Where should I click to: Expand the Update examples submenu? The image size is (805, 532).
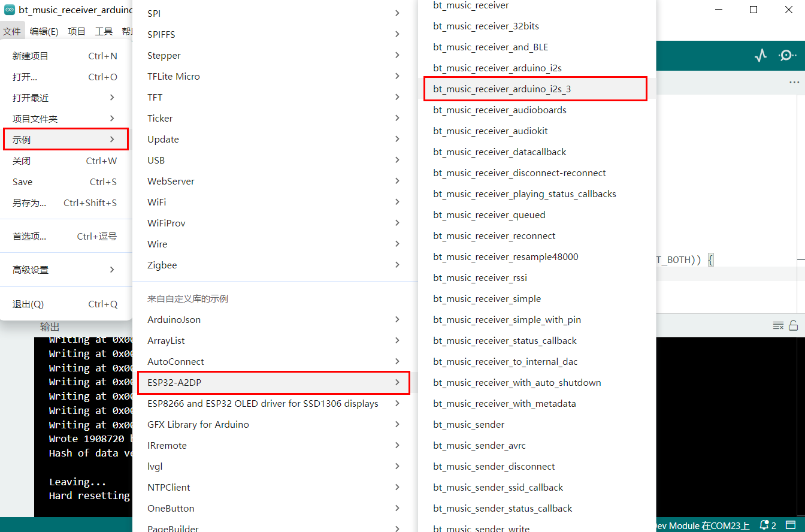274,139
